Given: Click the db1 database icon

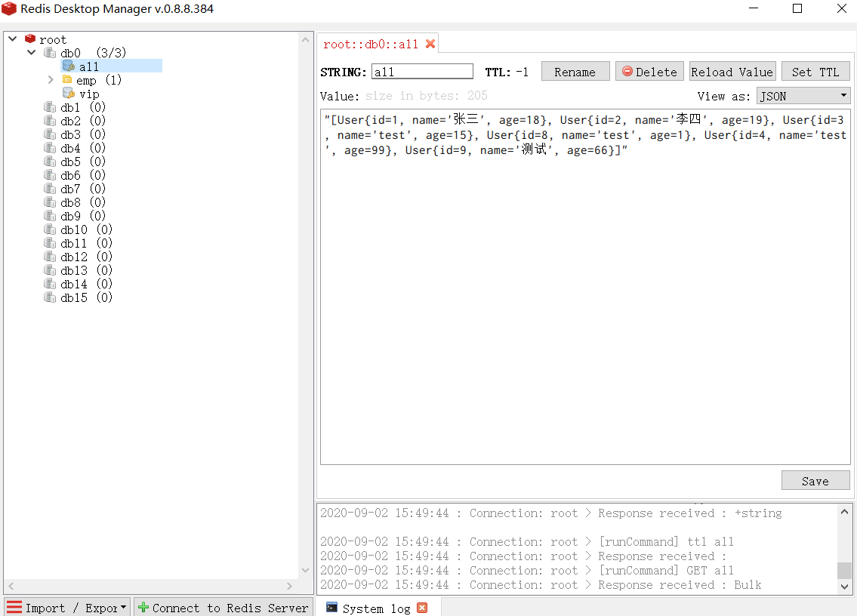Looking at the screenshot, I should pos(50,106).
